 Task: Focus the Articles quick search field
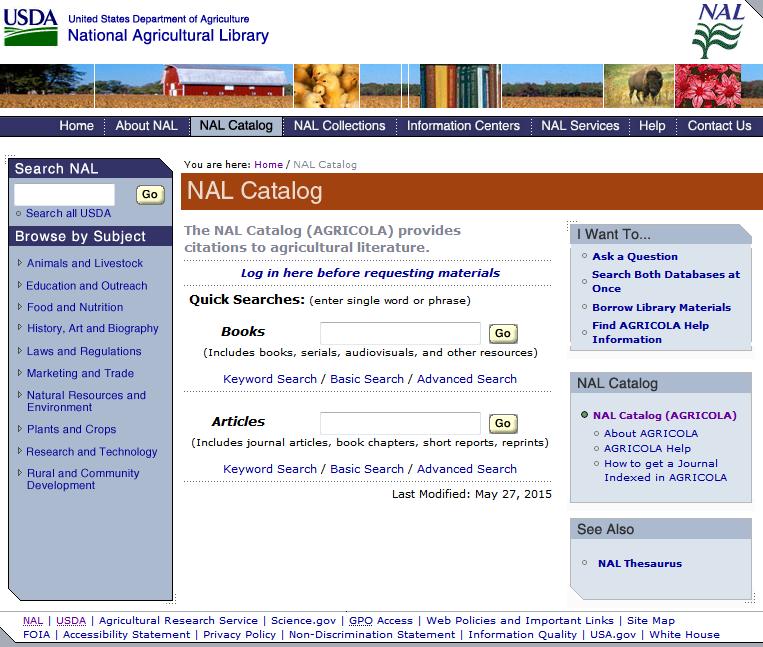[x=400, y=423]
